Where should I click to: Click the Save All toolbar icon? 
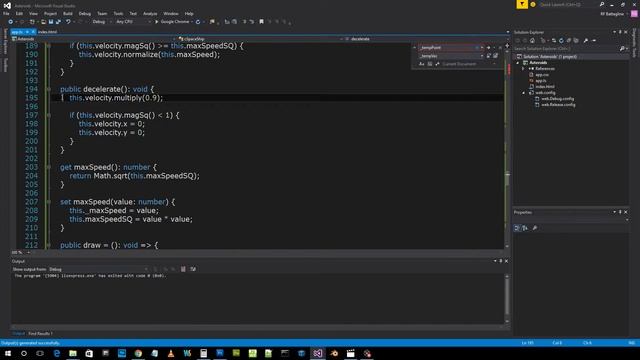(x=58, y=22)
